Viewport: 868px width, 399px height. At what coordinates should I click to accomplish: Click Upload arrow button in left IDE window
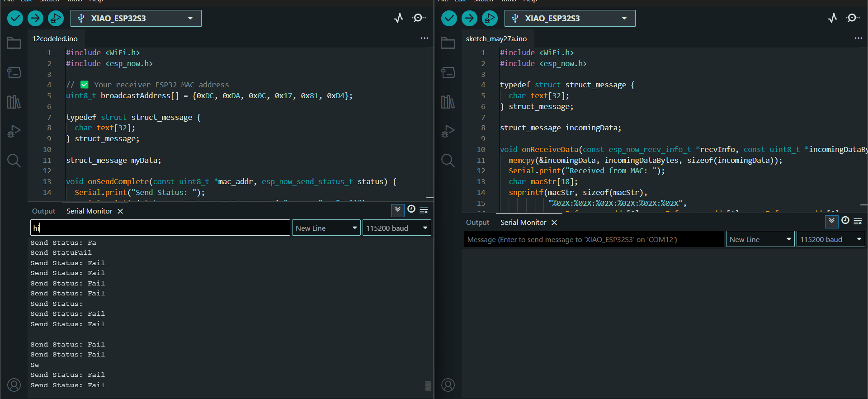click(35, 18)
